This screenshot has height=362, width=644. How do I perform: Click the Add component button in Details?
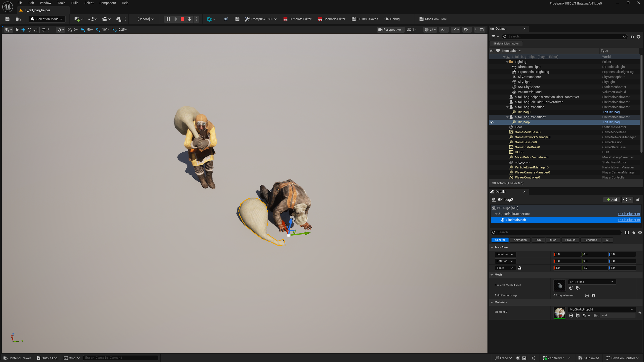[612, 200]
